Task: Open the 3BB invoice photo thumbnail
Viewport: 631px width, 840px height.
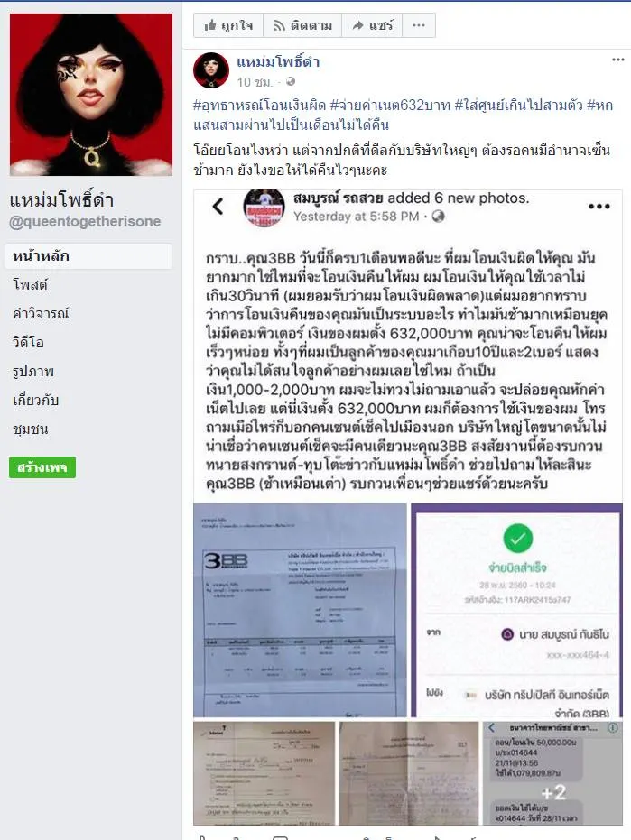Action: tap(301, 610)
